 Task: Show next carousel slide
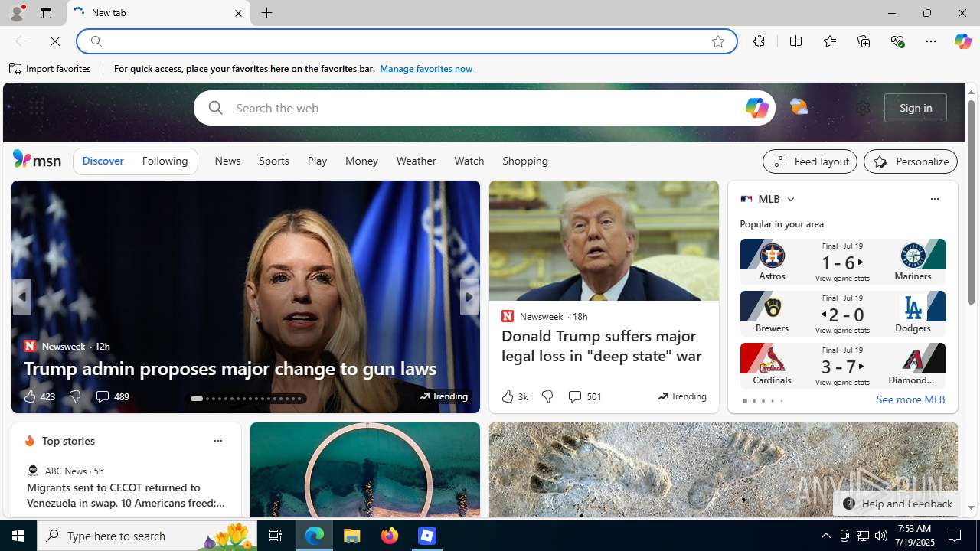tap(469, 297)
